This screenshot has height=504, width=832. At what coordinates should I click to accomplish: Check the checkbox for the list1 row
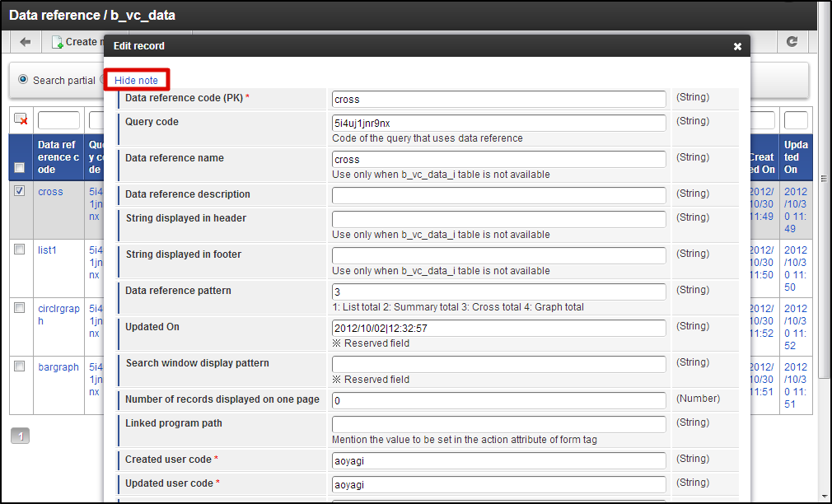20,250
